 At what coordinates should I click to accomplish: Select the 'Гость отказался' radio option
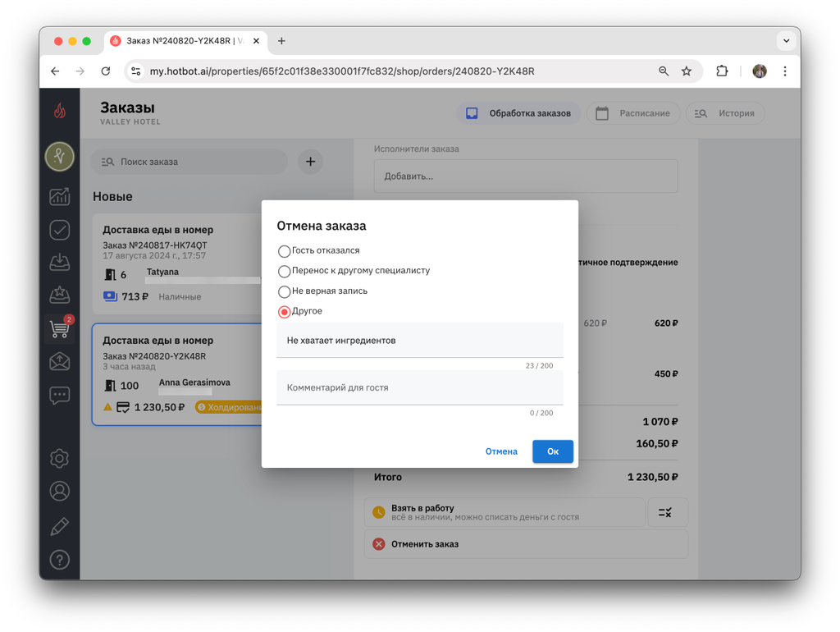click(284, 251)
